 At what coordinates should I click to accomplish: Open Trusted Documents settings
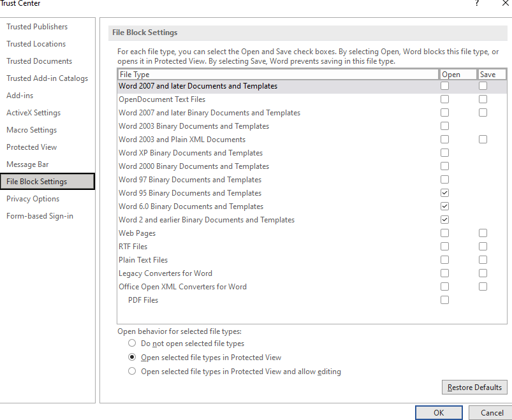pos(39,61)
